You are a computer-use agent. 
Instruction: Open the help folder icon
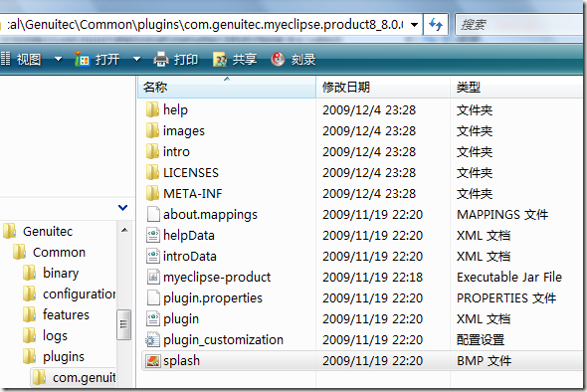[152, 109]
